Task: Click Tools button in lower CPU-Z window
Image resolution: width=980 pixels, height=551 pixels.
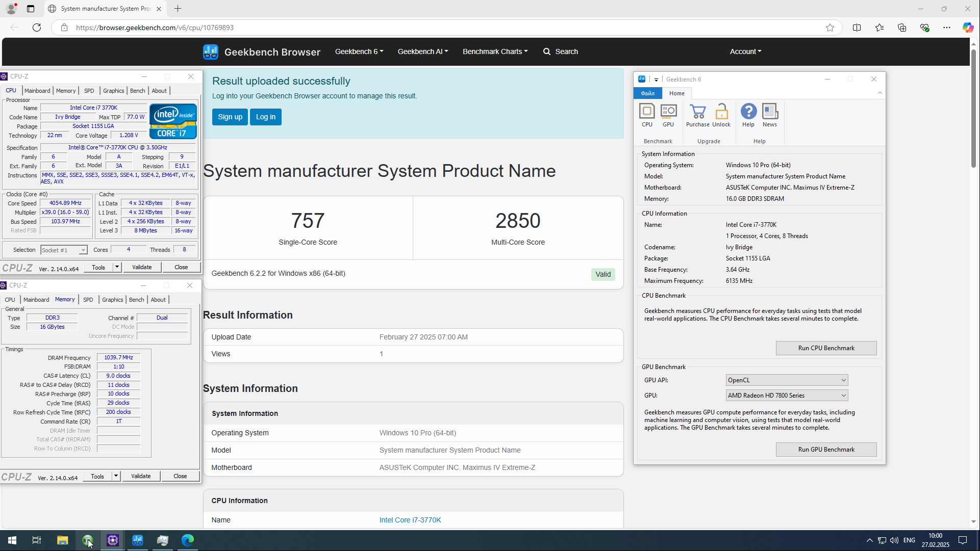Action: click(x=97, y=476)
